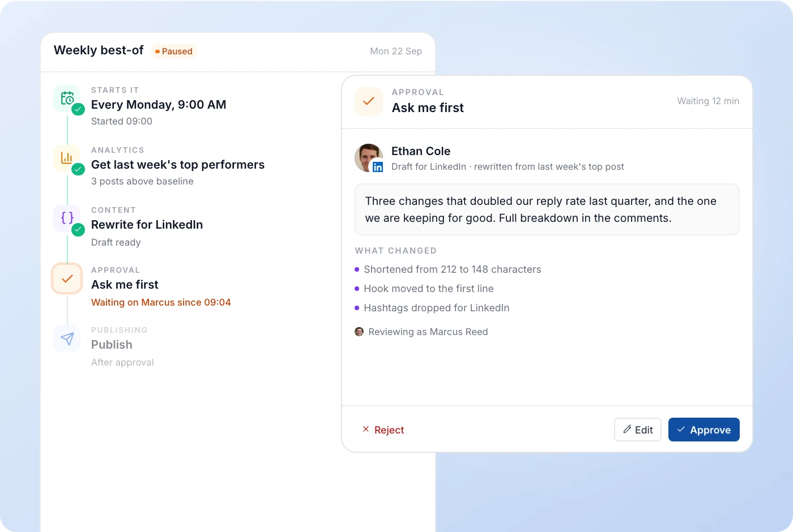This screenshot has height=532, width=793.
Task: Click the Draft for LinkedIn subtitle
Action: pos(508,166)
